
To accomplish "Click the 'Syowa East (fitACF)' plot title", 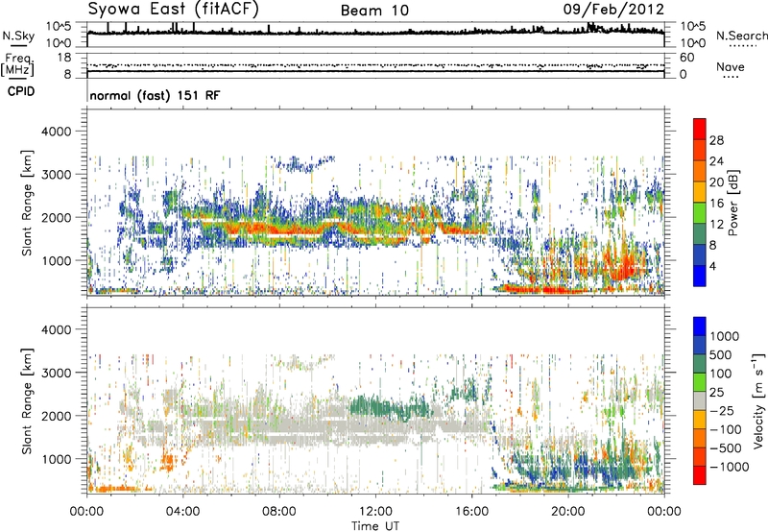I will point(174,9).
